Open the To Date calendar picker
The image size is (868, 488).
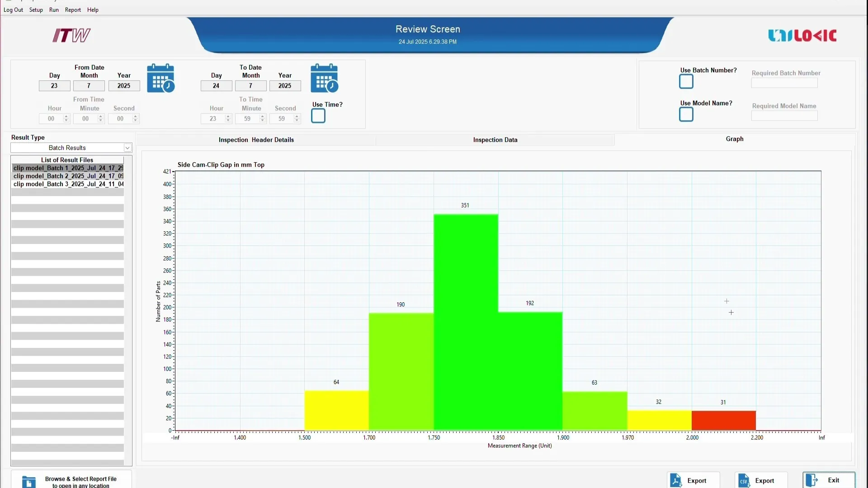pos(324,78)
